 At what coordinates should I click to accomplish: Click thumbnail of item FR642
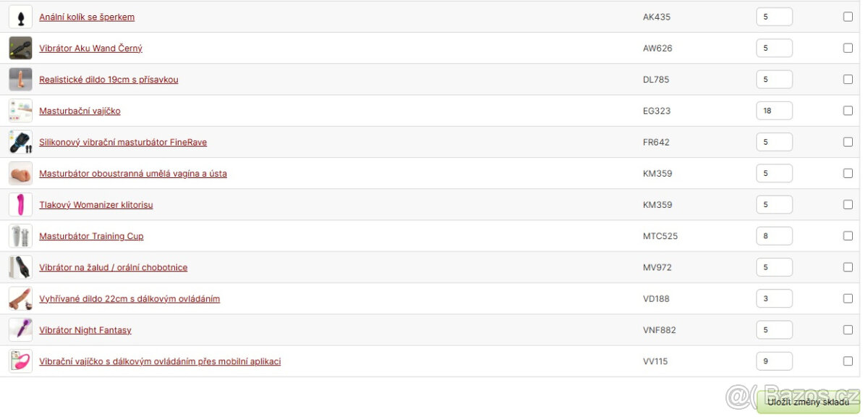[20, 142]
